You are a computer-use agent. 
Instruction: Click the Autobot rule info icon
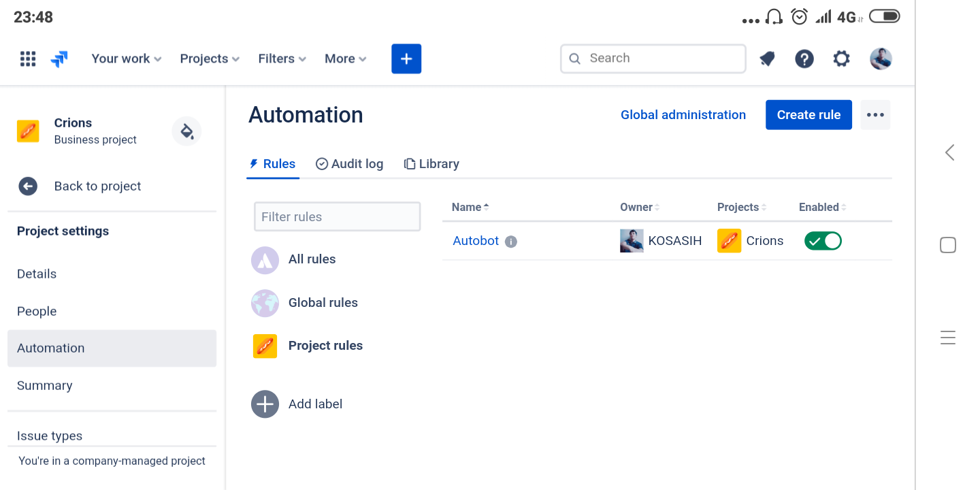click(511, 242)
